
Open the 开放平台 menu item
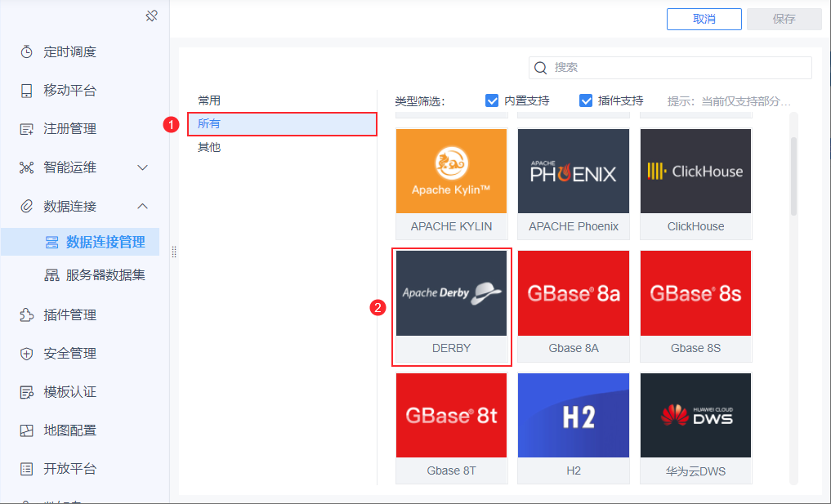pos(69,469)
